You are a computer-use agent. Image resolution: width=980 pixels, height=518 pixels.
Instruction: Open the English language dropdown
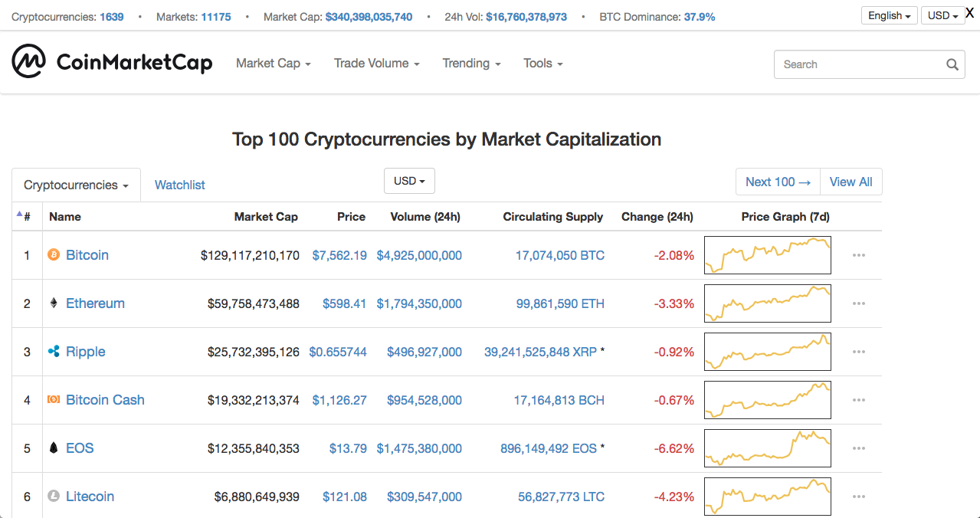[889, 15]
